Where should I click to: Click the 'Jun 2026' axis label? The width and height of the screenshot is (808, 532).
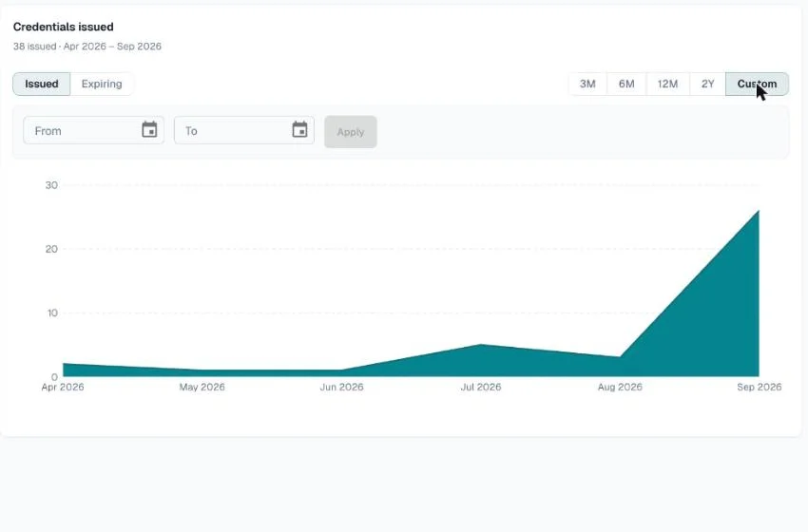pos(341,388)
